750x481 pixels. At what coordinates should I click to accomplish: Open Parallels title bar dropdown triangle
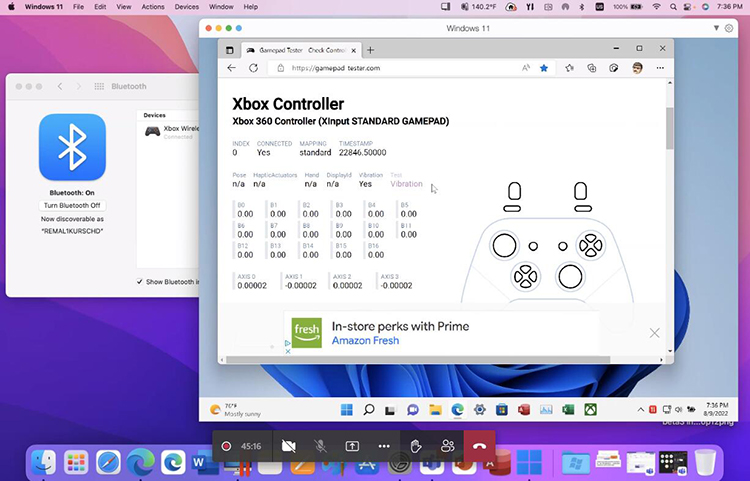point(716,28)
